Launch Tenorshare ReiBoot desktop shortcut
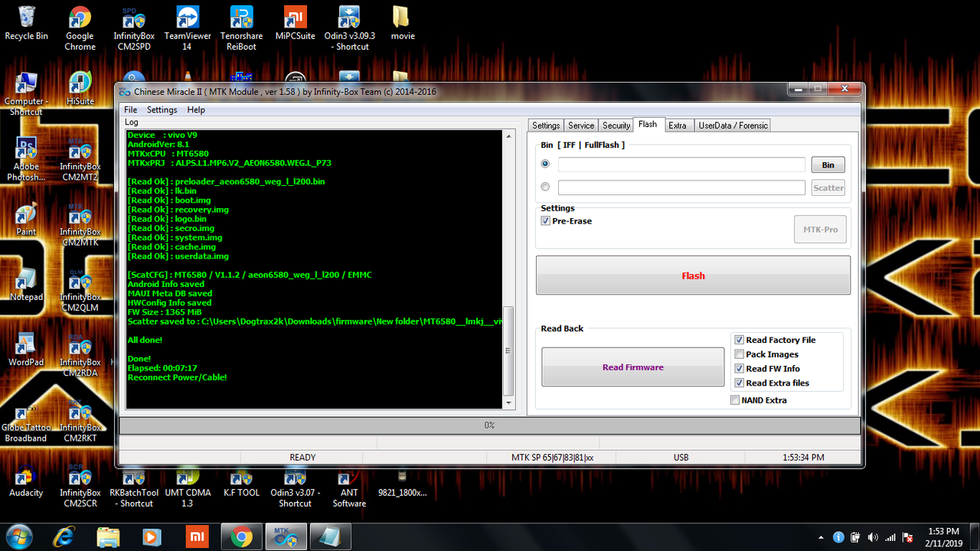Image resolution: width=980 pixels, height=551 pixels. [x=242, y=29]
